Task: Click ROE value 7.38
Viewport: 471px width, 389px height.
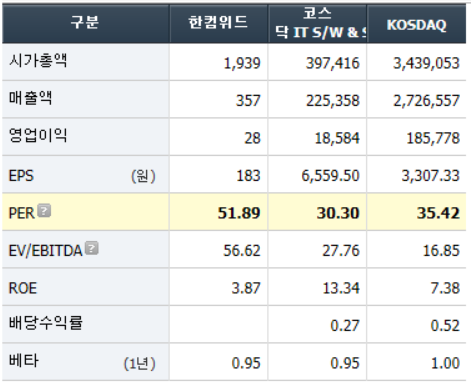Action: (x=445, y=288)
